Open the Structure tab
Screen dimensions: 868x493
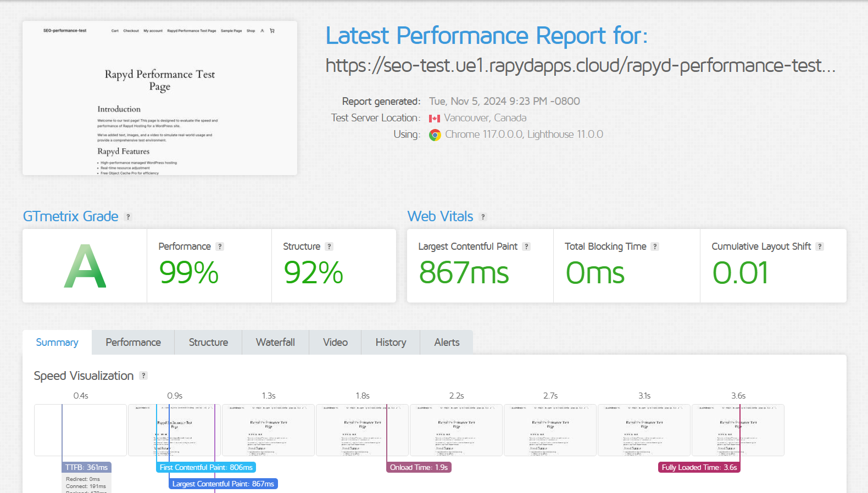(208, 342)
